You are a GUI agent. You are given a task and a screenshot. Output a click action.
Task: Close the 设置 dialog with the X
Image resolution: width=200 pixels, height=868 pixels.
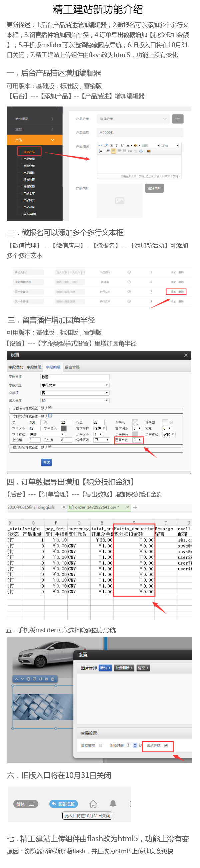click(186, 355)
